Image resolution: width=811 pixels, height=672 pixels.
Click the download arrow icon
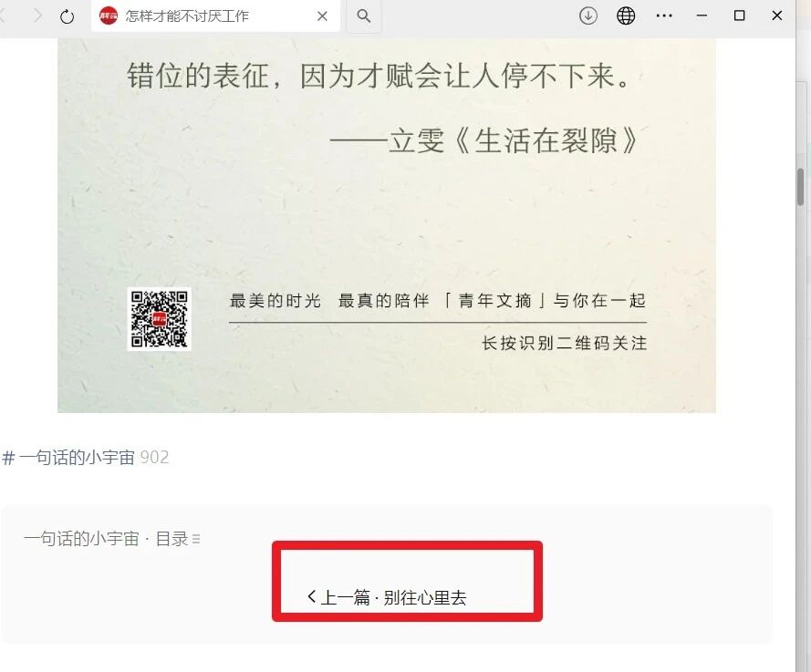tap(588, 16)
